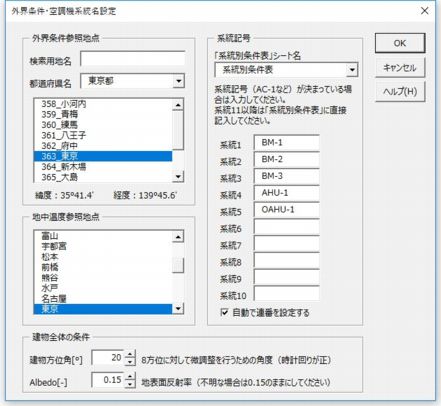
Task: Click the 系統1 field containing BM-1
Action: (x=287, y=143)
